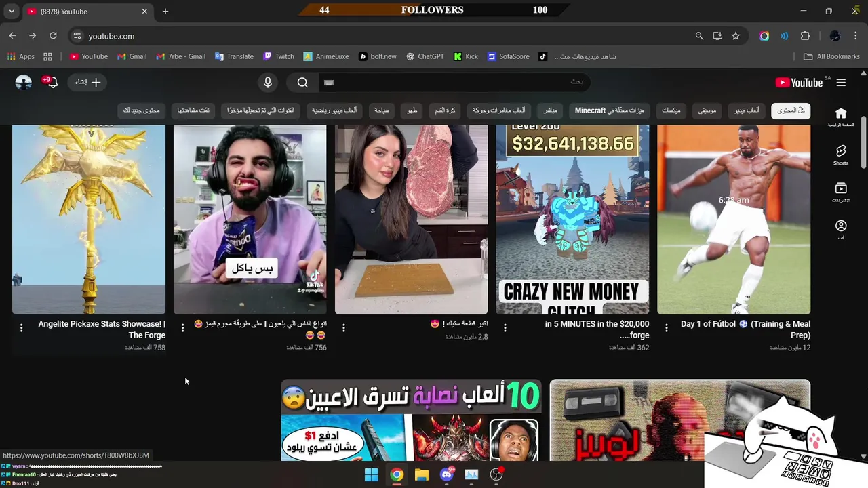Open the SofaScore bookmark
868x488 pixels.
(509, 56)
